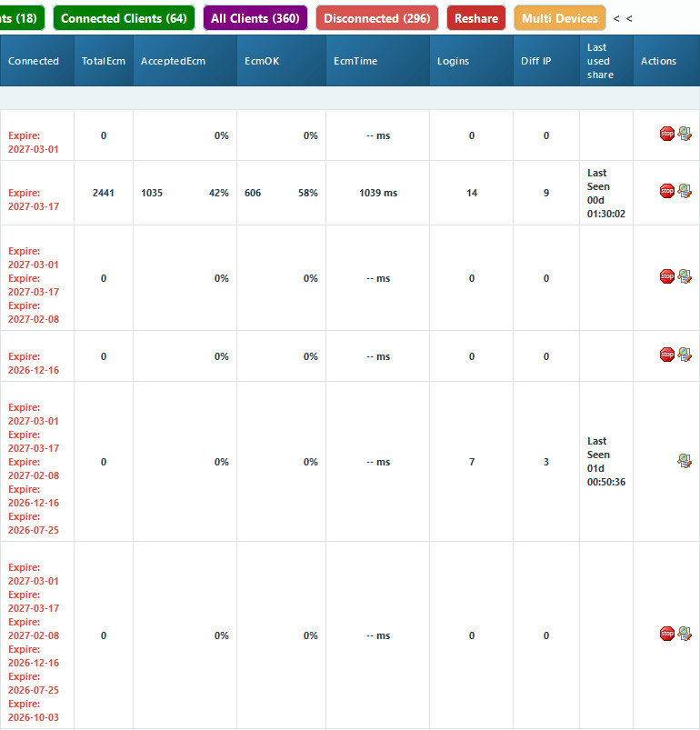Screen dimensions: 700x730
Task: View Disconnected (296) clients
Action: 377,18
